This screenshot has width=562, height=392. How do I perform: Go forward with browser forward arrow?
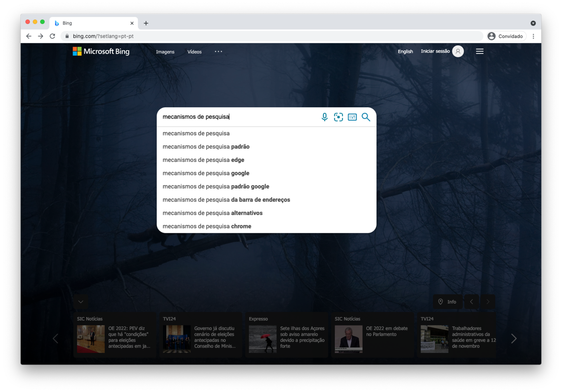[40, 36]
